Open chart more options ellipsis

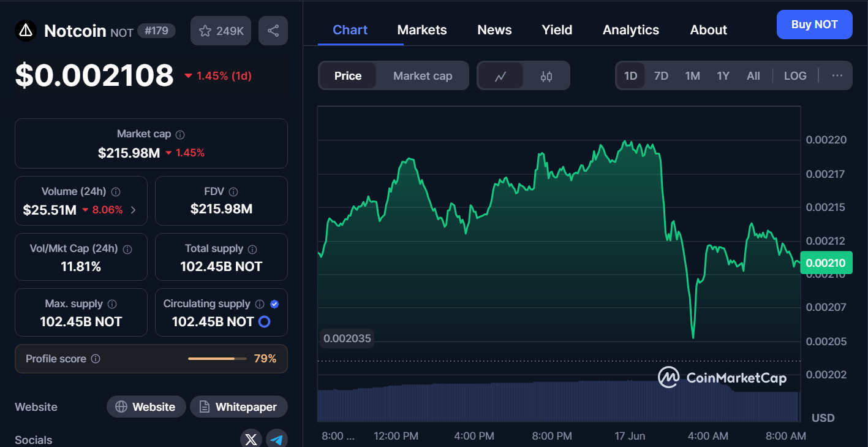(837, 75)
